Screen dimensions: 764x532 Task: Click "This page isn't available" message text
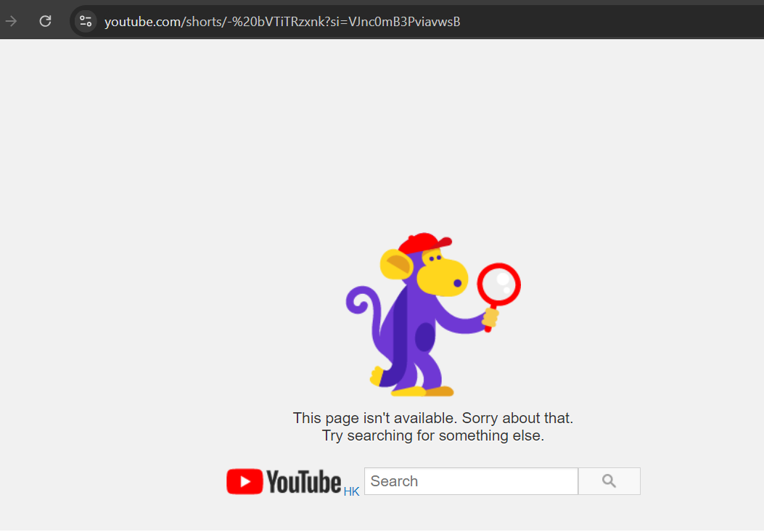click(432, 418)
